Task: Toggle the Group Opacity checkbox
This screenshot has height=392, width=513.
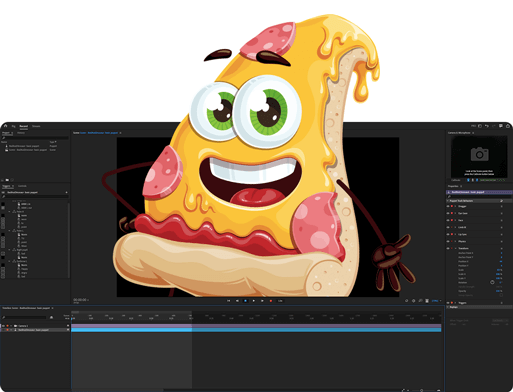Action: [501, 295]
